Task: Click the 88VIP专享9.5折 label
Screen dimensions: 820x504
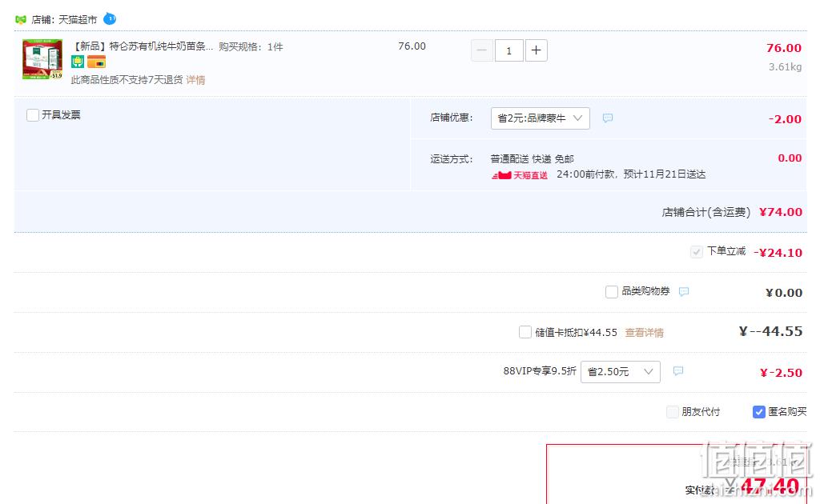Action: coord(540,371)
